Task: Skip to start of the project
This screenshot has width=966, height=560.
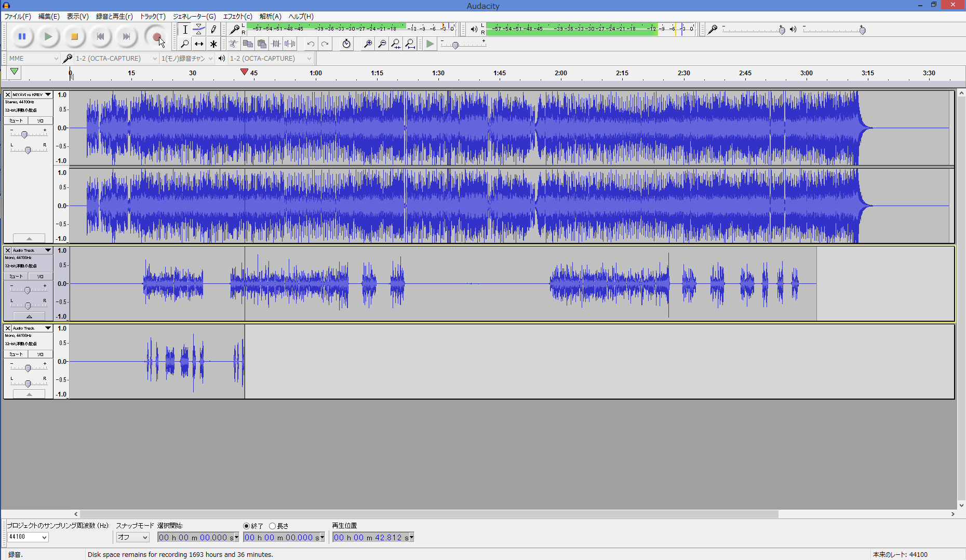Action: [x=100, y=36]
